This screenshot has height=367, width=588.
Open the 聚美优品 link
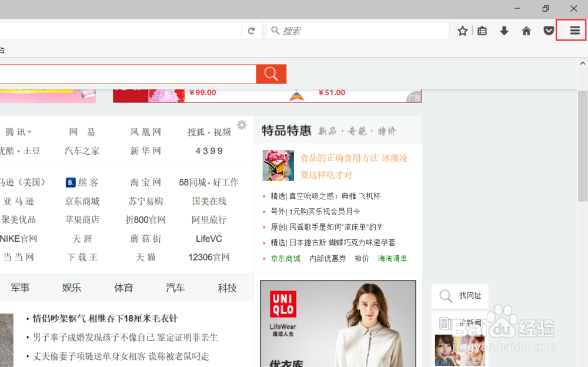18,219
